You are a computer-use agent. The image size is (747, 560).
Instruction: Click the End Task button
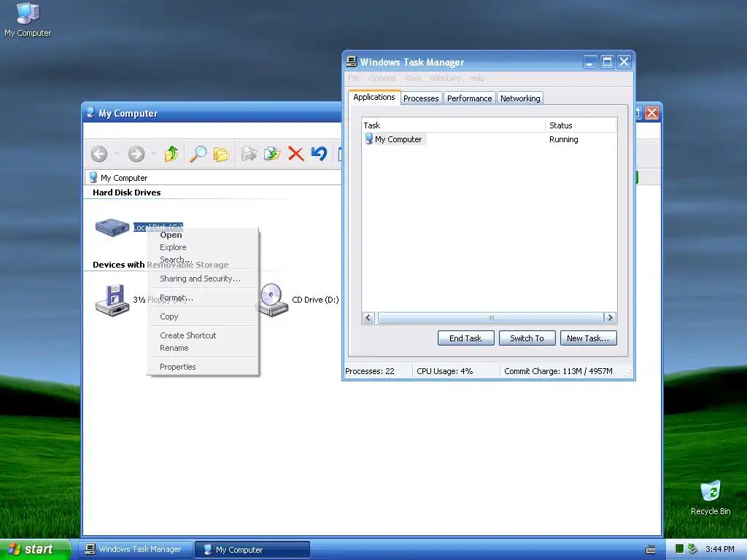tap(465, 338)
